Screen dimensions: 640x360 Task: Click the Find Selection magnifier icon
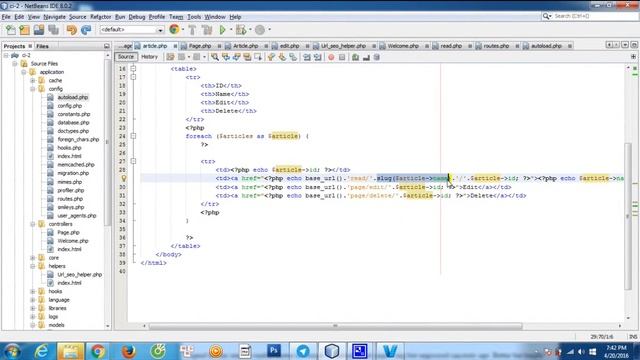tap(215, 57)
